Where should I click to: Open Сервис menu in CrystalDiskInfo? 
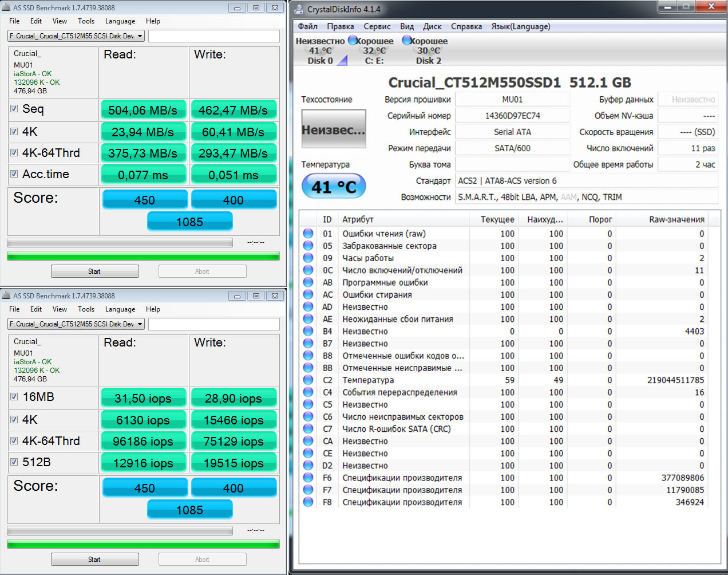point(377,26)
